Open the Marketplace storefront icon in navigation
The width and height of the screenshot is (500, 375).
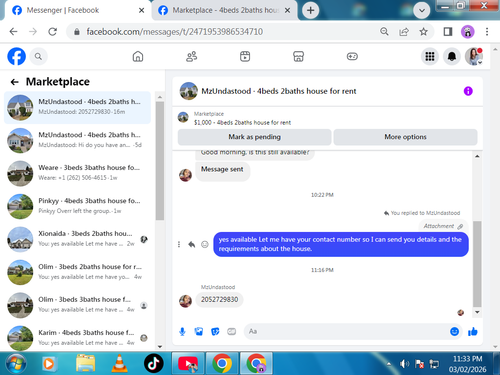click(x=298, y=56)
